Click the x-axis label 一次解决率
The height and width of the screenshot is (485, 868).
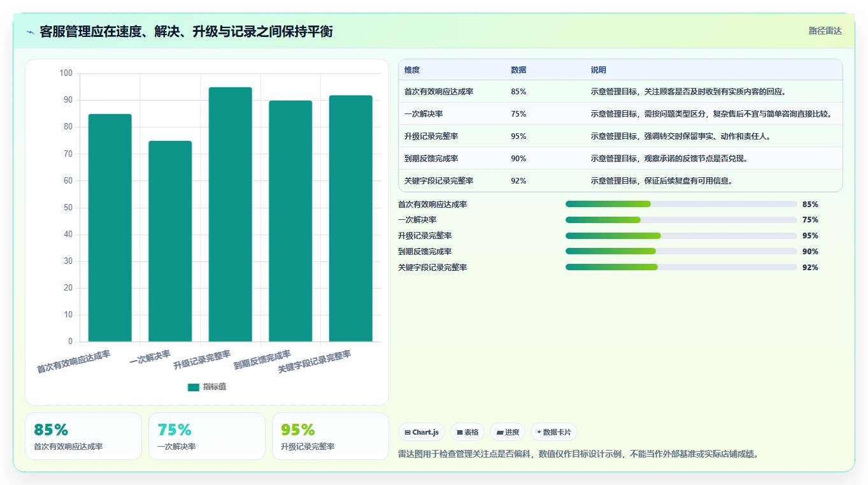tap(150, 356)
